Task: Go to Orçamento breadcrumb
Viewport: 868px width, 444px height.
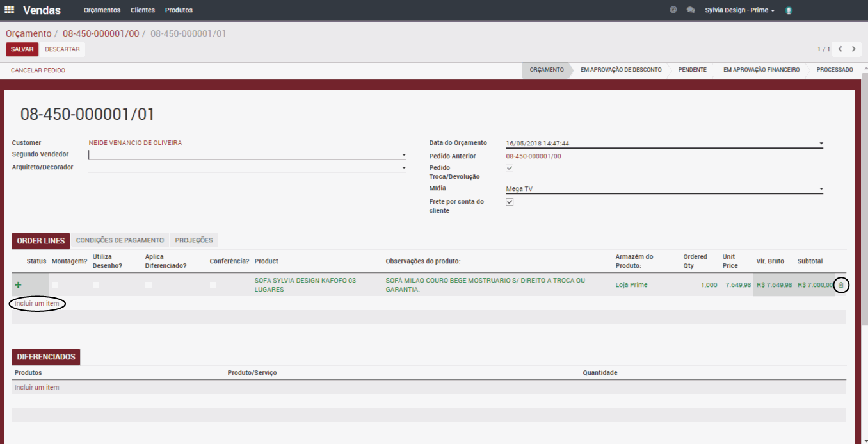Action: (x=28, y=33)
